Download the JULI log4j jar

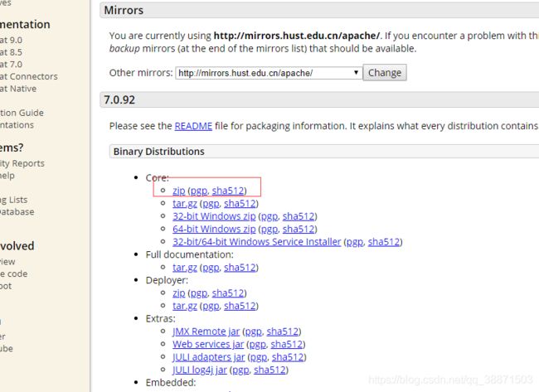[200, 370]
